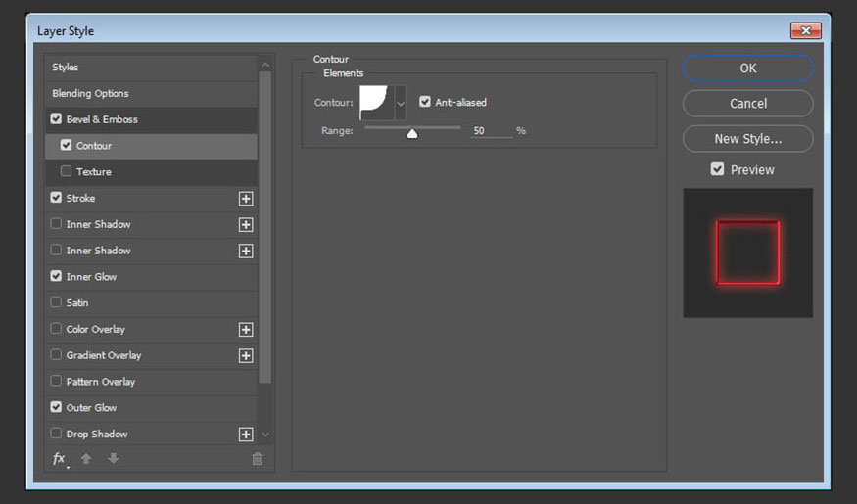Click the Contour curve thumbnail
This screenshot has width=857, height=504.
[x=376, y=103]
